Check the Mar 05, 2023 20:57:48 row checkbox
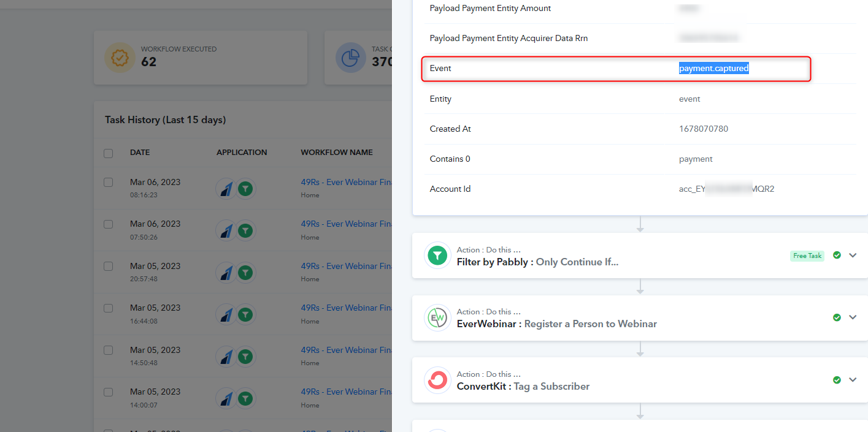Image resolution: width=868 pixels, height=432 pixels. tap(109, 267)
